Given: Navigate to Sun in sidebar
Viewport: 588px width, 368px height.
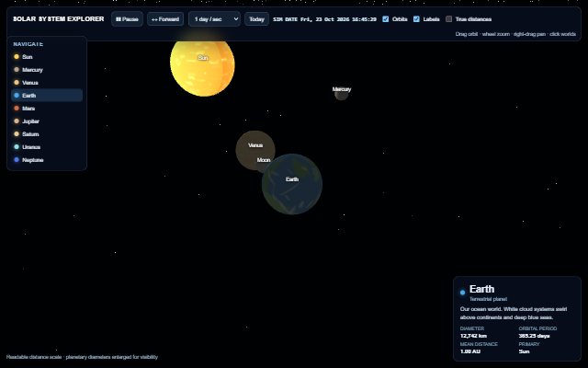Looking at the screenshot, I should click(x=47, y=57).
